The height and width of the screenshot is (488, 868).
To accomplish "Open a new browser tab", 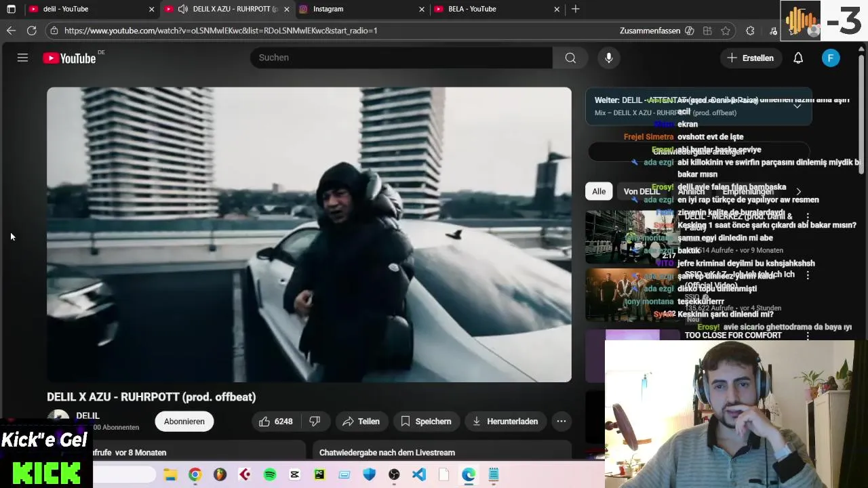I will coord(576,9).
